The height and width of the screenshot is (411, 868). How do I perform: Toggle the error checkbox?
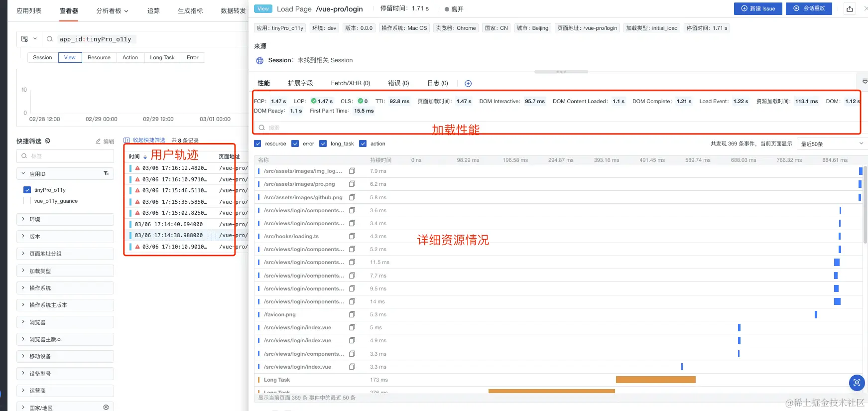(x=295, y=143)
